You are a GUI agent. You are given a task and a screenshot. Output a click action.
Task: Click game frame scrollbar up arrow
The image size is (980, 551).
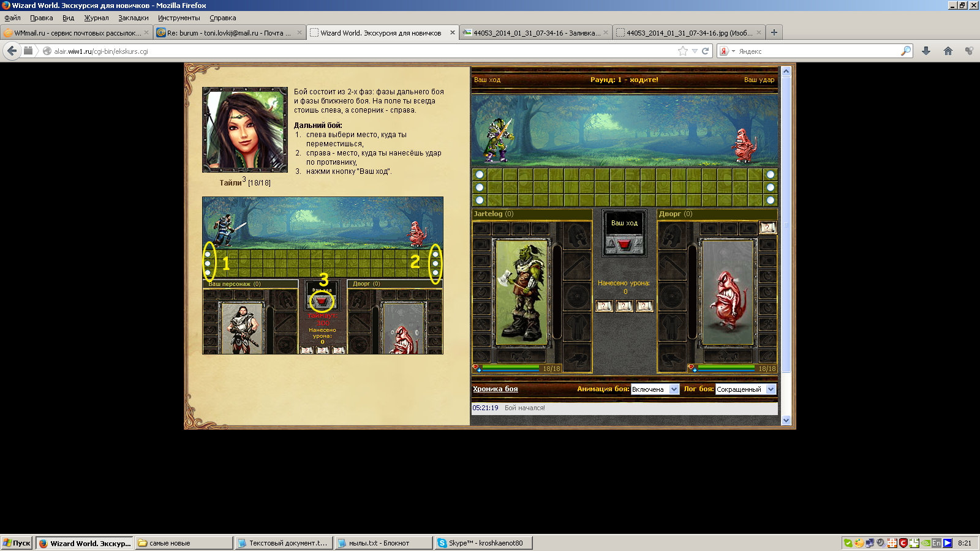(x=786, y=72)
